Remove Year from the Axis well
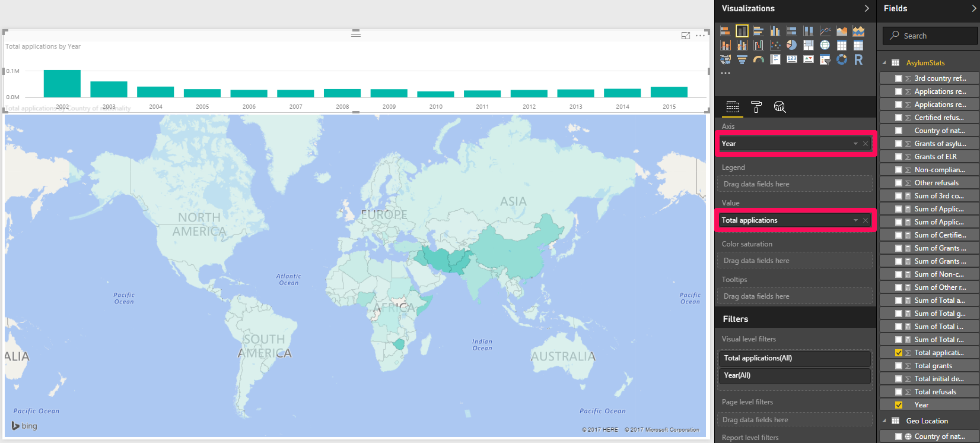 (x=866, y=144)
